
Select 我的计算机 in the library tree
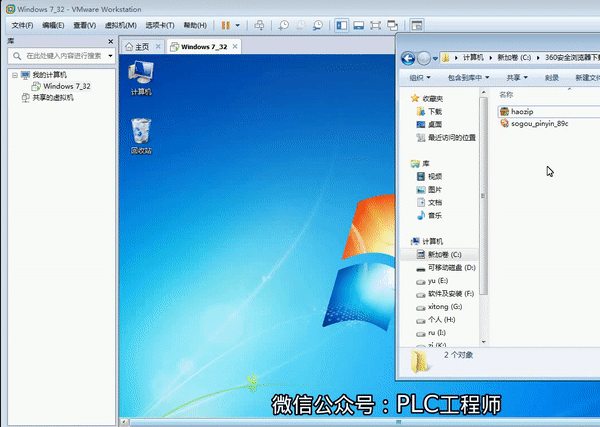[x=49, y=75]
